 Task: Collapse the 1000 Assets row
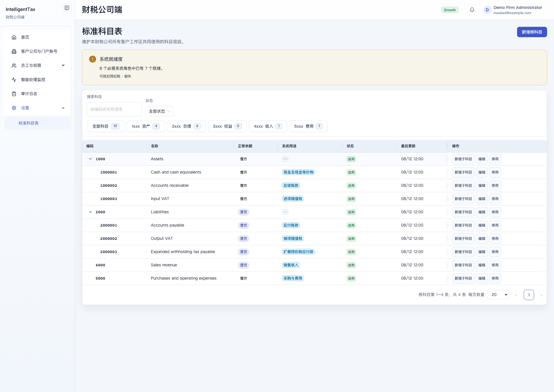(90, 159)
